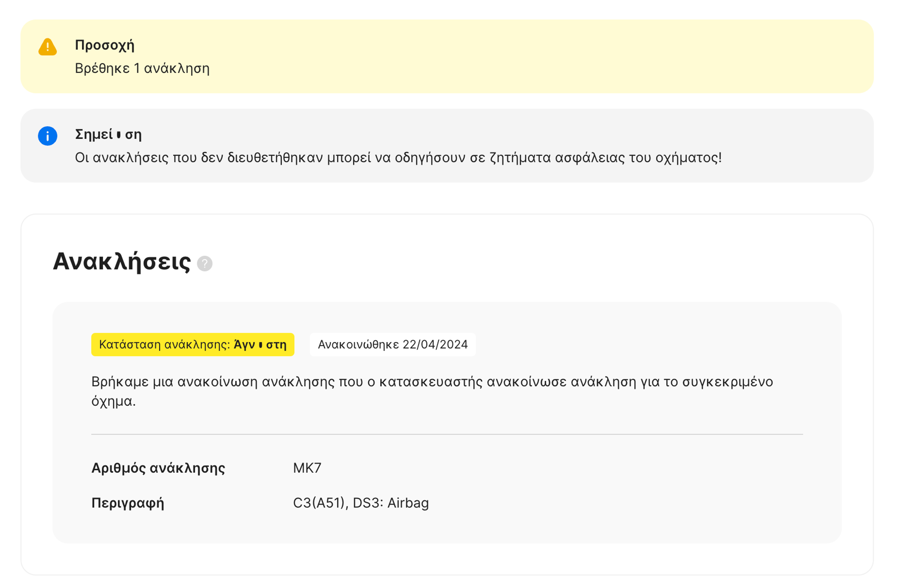Click the orange warning triangle icon
898x588 pixels.
pos(47,47)
